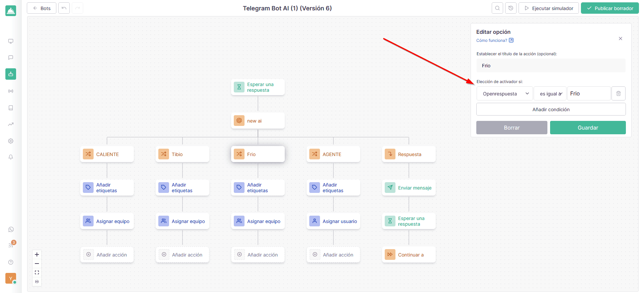Select the new ai node
644x293 pixels.
coord(258,121)
